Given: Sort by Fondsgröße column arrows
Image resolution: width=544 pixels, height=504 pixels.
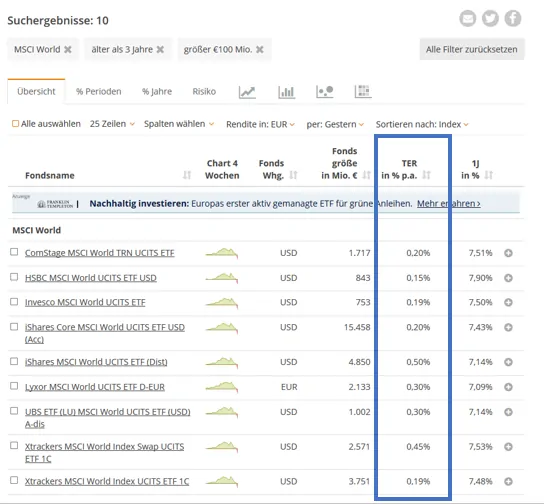Looking at the screenshot, I should point(366,175).
